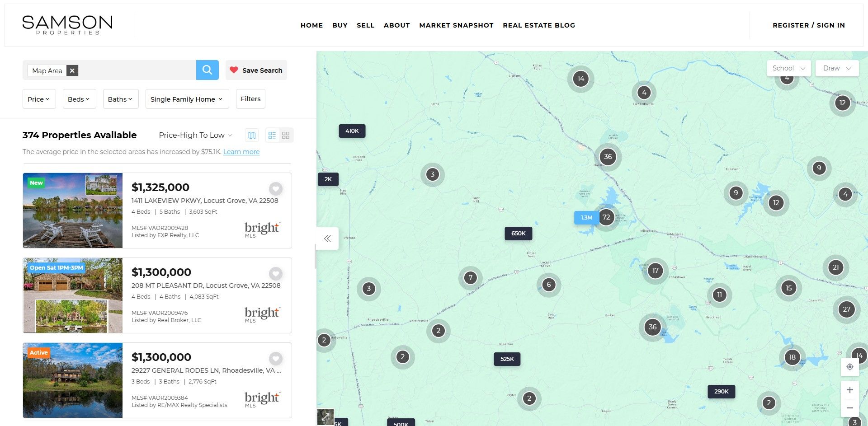
Task: Open the Beds filter dropdown
Action: (x=79, y=99)
